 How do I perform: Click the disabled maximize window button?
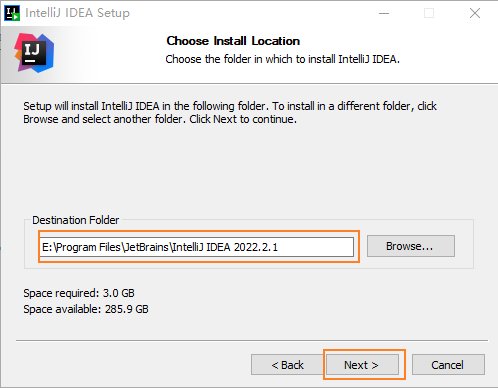point(429,13)
